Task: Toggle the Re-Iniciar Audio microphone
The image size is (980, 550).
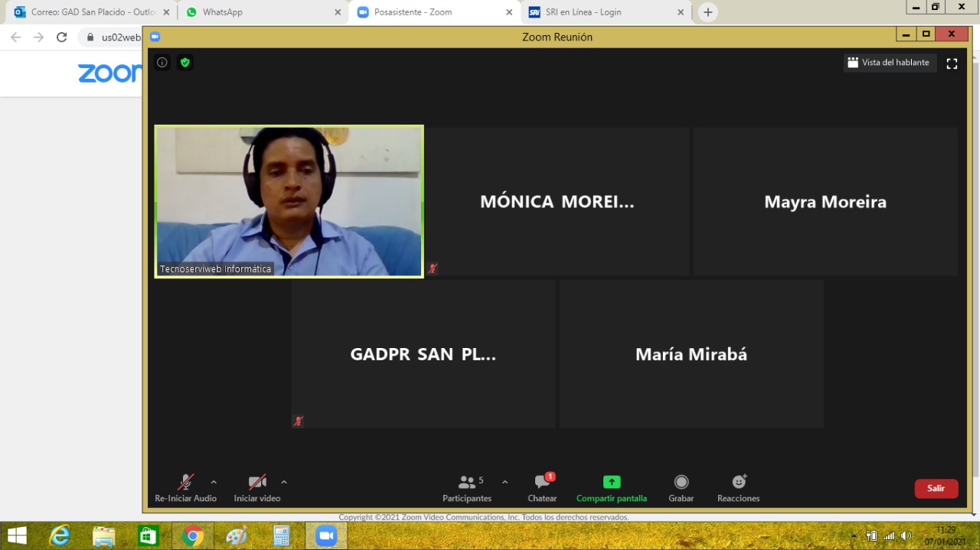Action: tap(185, 488)
